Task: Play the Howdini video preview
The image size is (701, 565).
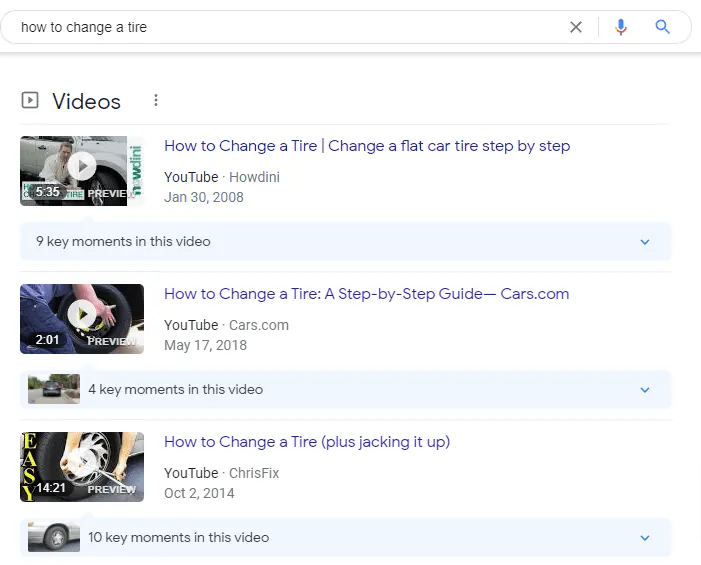Action: pyautogui.click(x=82, y=166)
